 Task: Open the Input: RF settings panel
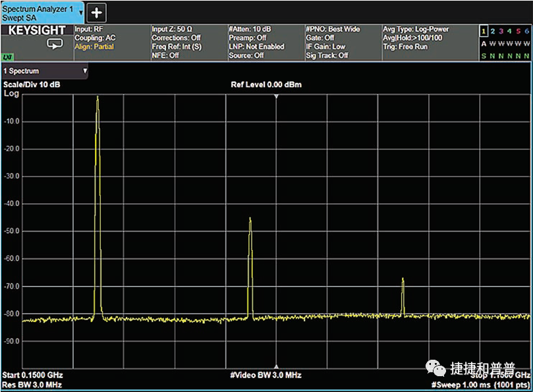coord(89,30)
